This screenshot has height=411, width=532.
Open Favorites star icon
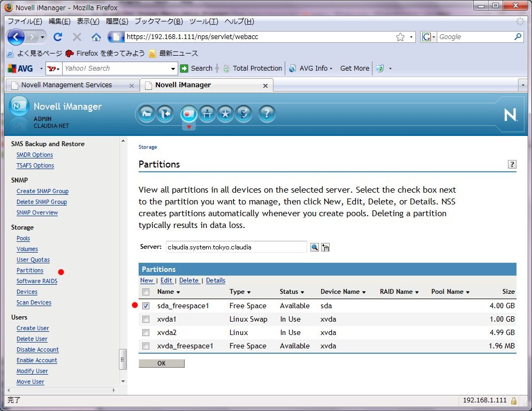[225, 113]
